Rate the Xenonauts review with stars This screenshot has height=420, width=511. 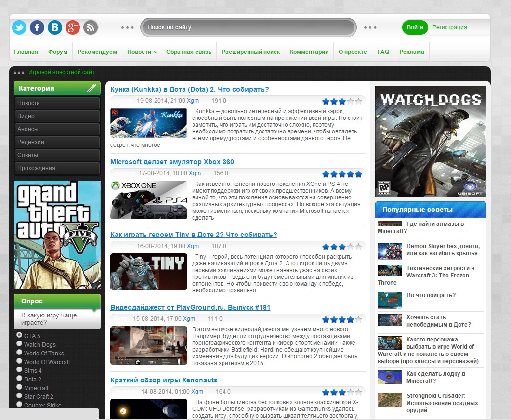pos(342,392)
